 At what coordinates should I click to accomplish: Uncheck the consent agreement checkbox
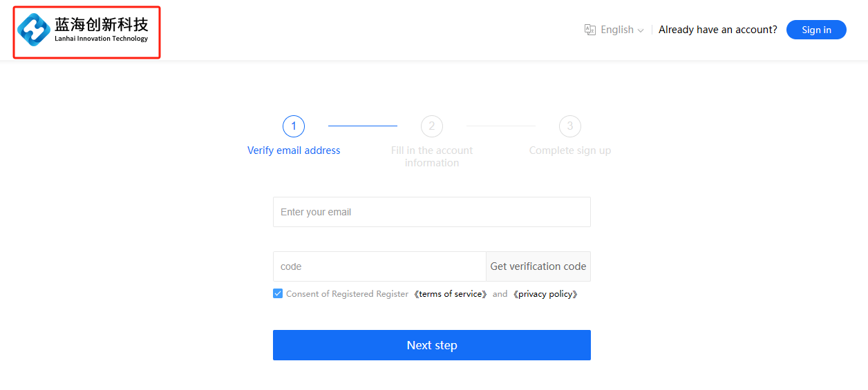(278, 293)
